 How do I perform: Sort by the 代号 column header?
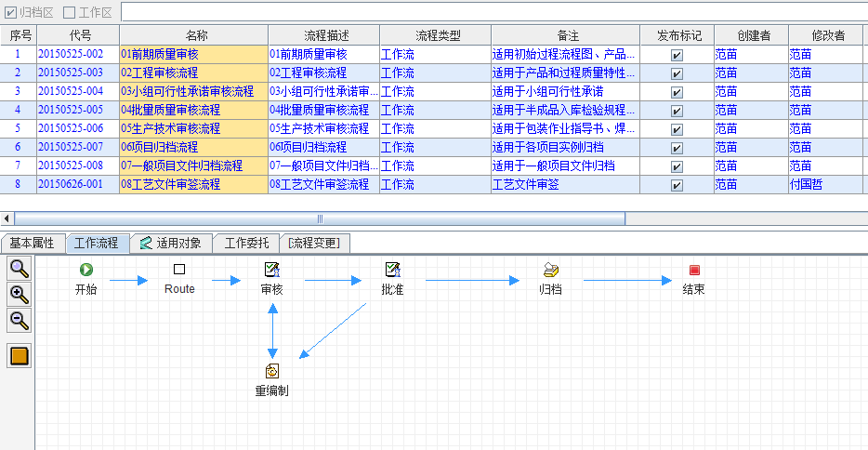78,35
